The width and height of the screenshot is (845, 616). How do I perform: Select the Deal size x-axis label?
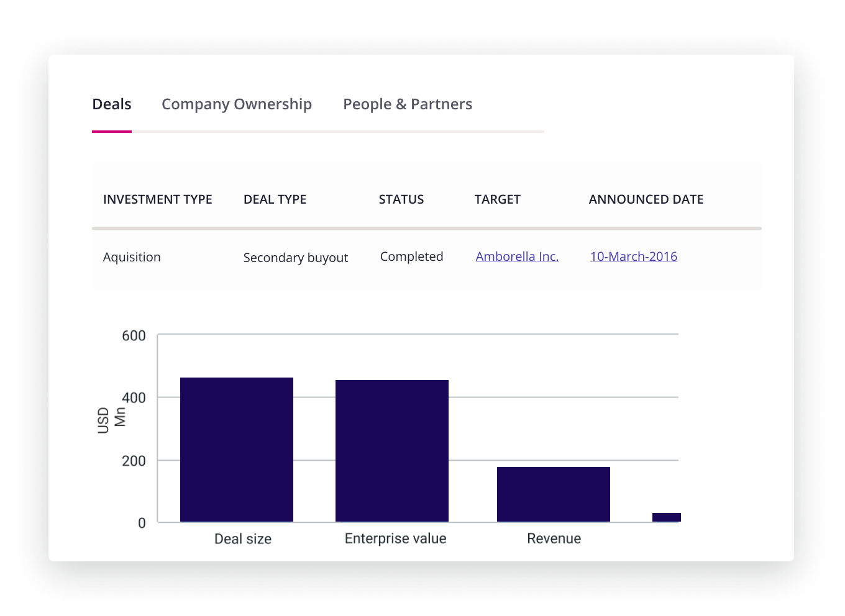pyautogui.click(x=242, y=538)
